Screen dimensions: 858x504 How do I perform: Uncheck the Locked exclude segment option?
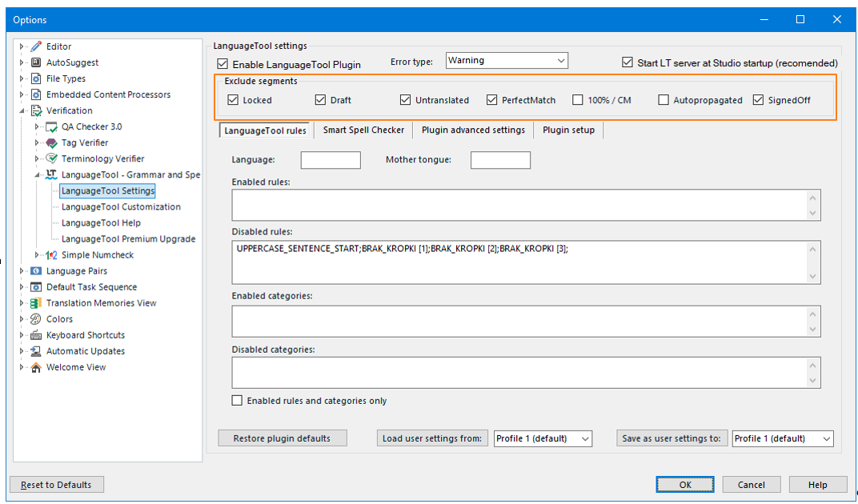click(235, 99)
